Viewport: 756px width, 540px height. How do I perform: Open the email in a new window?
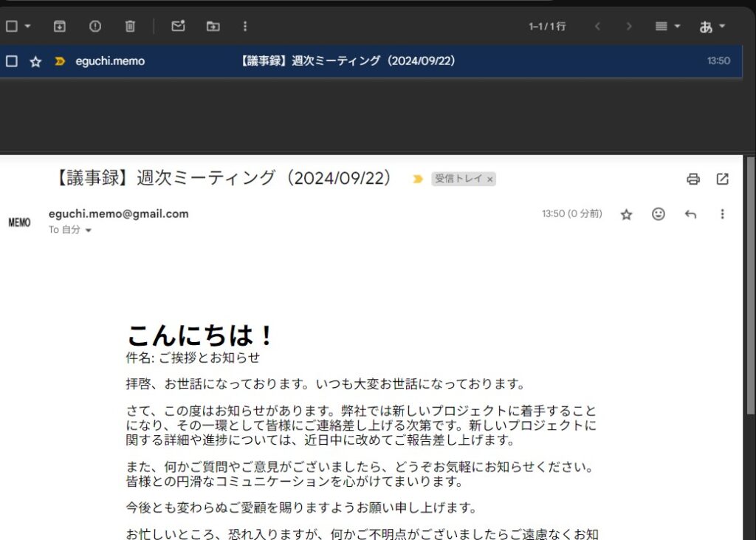coord(722,179)
